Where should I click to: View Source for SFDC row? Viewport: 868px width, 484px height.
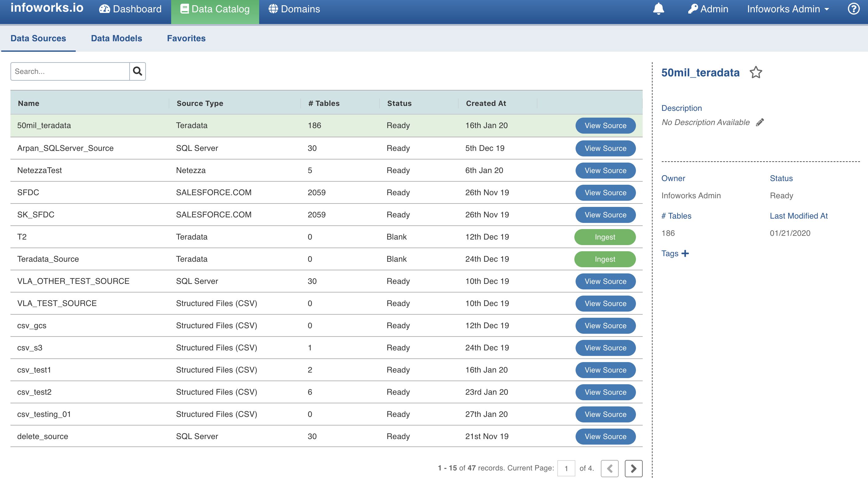(x=605, y=193)
